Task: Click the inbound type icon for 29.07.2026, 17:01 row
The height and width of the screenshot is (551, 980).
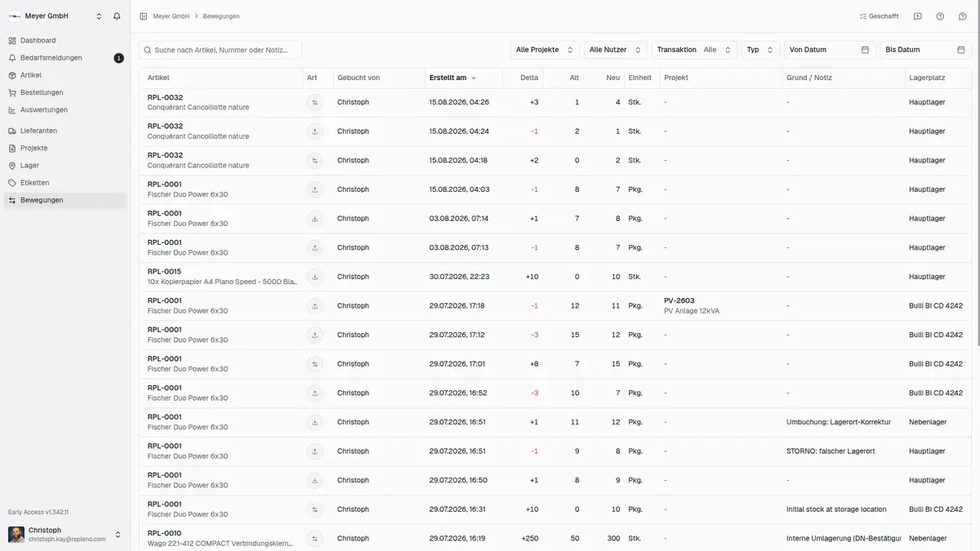Action: (315, 364)
